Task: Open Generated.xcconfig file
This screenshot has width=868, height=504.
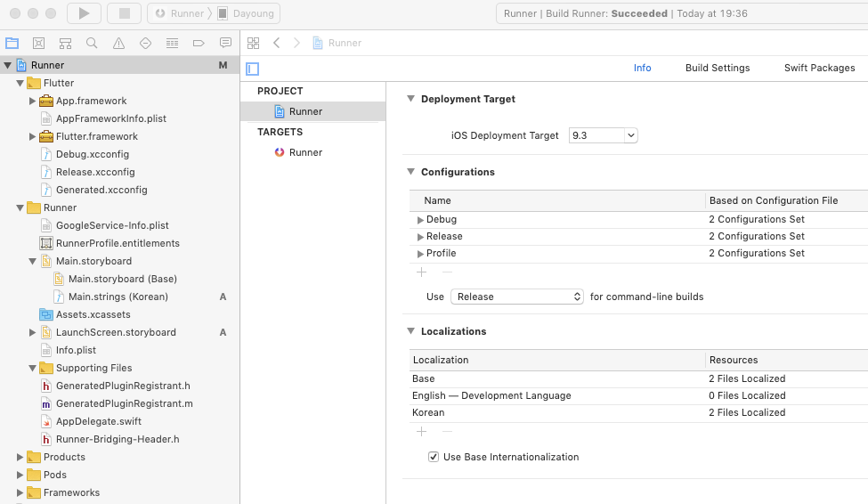Action: 101,190
